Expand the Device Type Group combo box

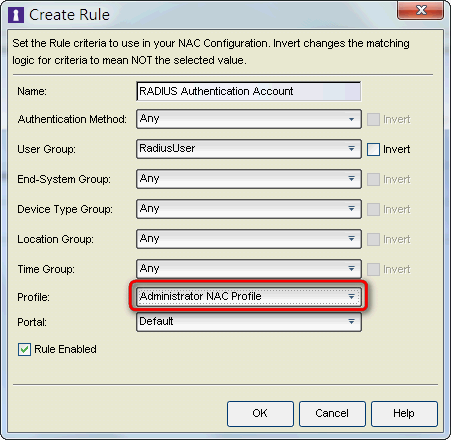(249, 209)
